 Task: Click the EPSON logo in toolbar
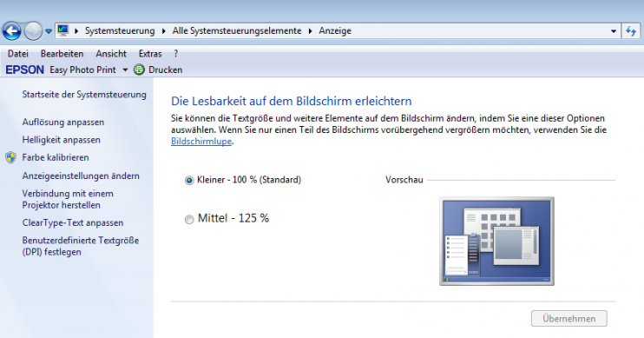[x=24, y=70]
